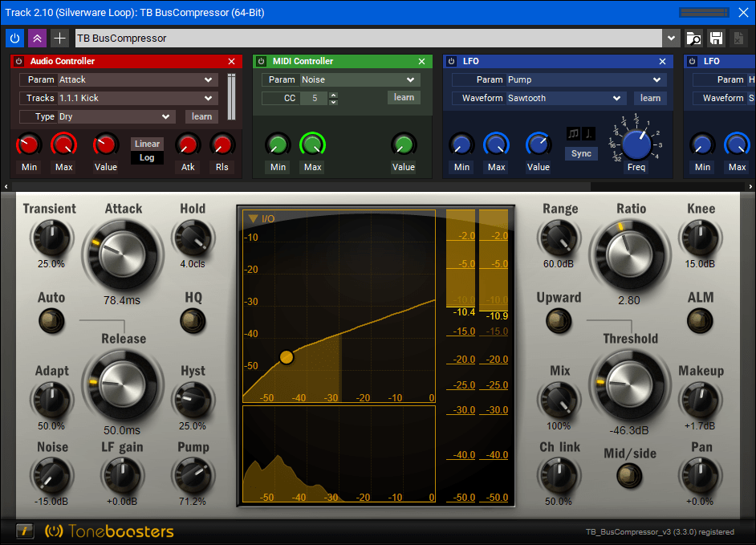Open the preset browser folder icon

pos(693,38)
